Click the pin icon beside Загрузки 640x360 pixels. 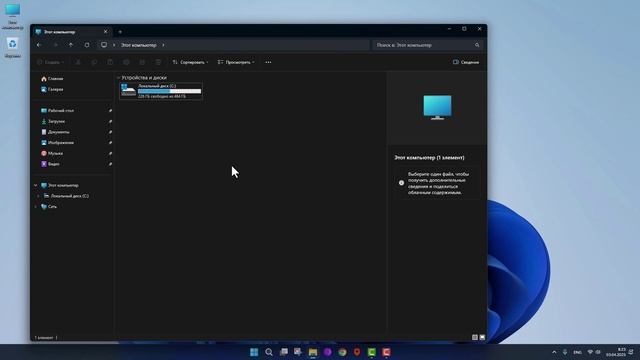(x=110, y=121)
